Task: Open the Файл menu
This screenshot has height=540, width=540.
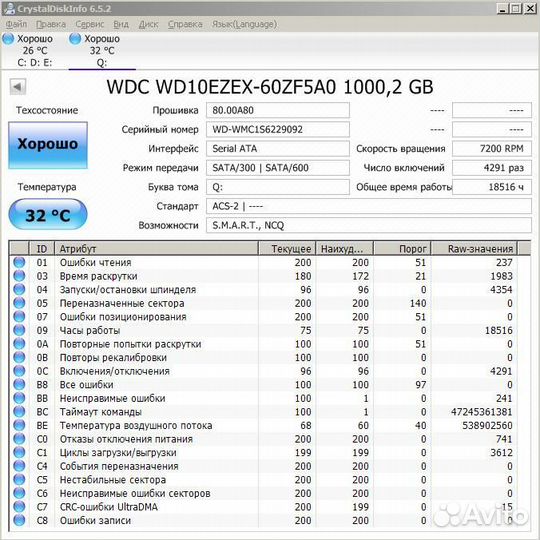Action: tap(16, 24)
